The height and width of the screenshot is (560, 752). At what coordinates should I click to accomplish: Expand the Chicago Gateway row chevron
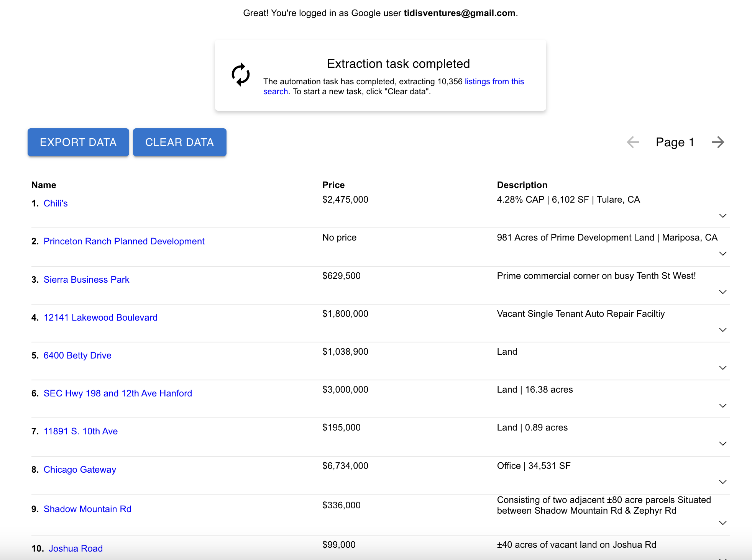pos(722,482)
